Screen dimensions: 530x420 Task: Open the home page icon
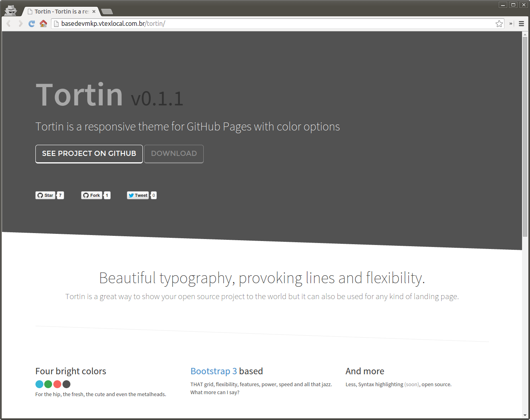click(x=43, y=23)
